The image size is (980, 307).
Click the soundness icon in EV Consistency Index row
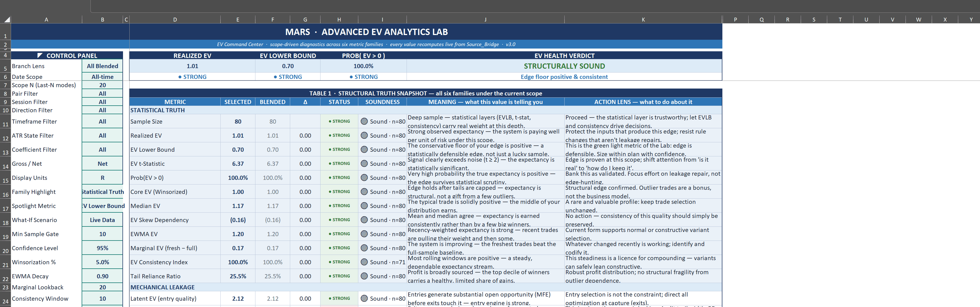pos(364,262)
